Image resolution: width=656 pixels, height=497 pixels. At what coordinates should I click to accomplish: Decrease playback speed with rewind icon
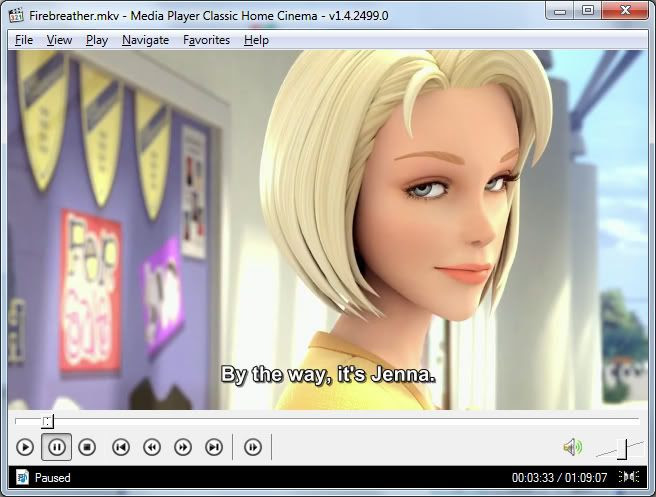(152, 447)
